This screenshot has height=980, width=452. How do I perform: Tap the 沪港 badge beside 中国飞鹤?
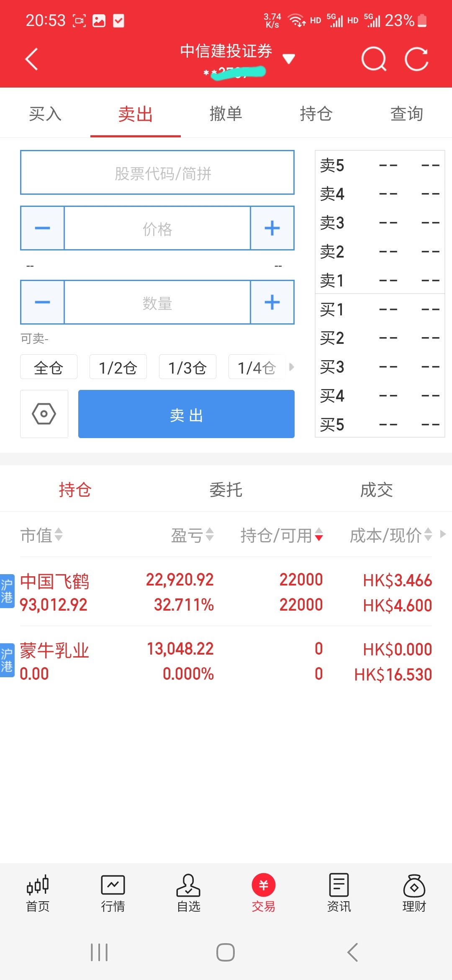click(7, 591)
